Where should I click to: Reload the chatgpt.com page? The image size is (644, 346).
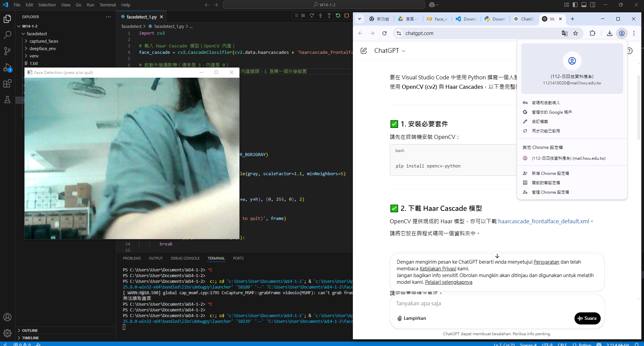click(384, 33)
